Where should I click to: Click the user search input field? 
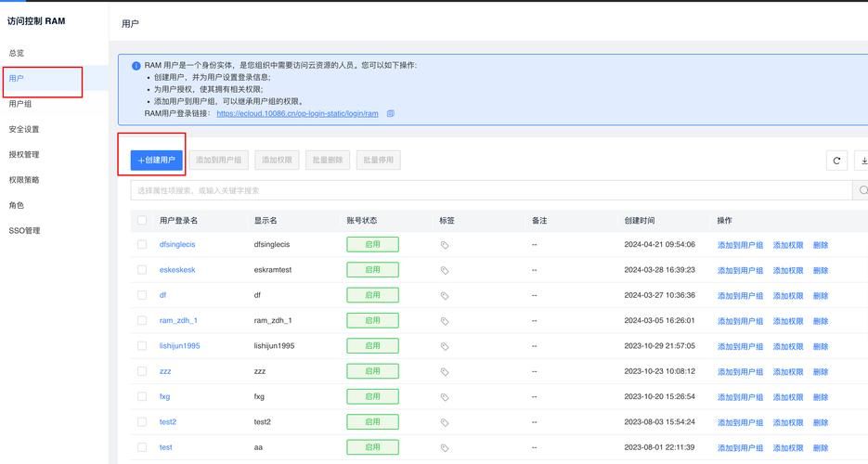click(491, 190)
